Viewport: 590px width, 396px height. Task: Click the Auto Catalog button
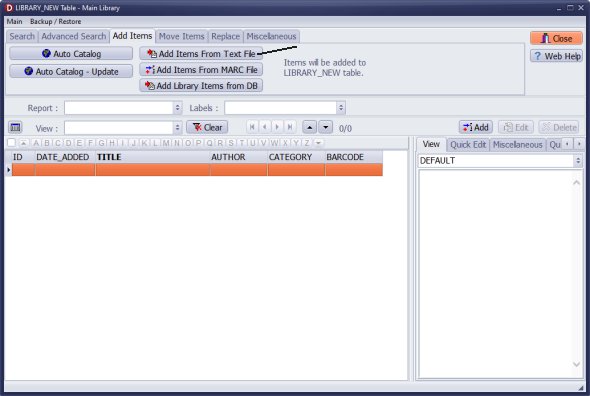[71, 54]
